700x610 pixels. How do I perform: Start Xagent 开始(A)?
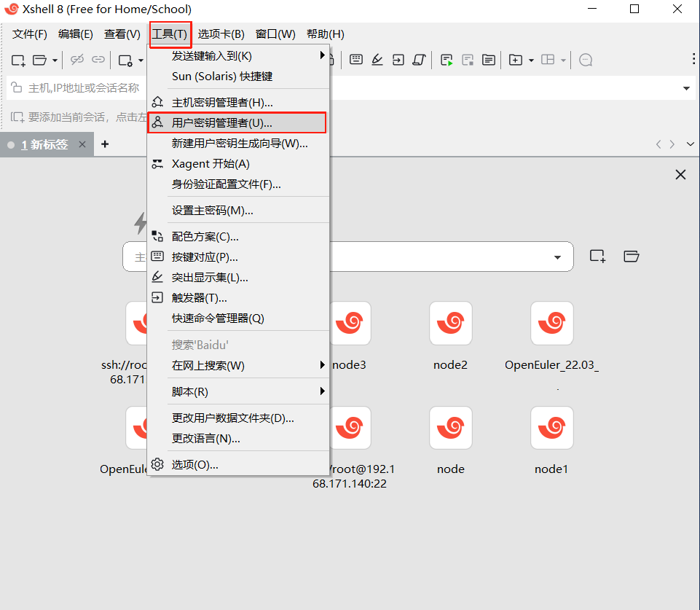(238, 164)
